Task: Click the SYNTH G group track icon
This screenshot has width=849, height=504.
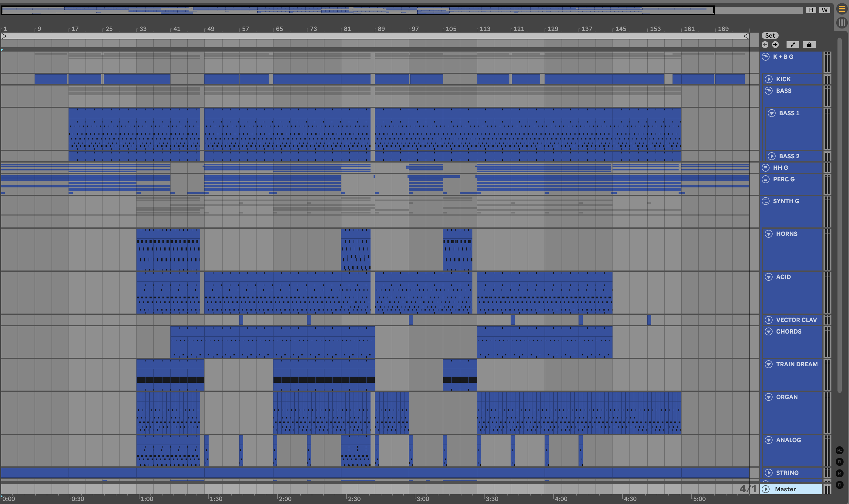Action: [765, 201]
